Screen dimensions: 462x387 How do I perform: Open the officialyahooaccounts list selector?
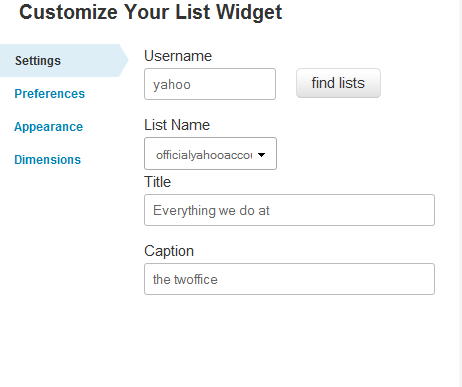coord(210,154)
